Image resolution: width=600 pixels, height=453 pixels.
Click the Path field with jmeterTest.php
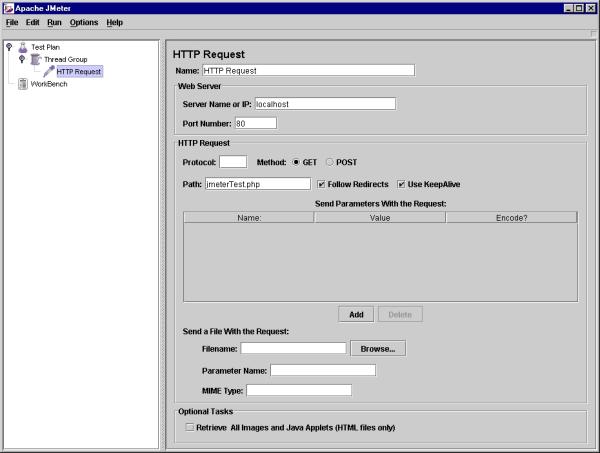pyautogui.click(x=258, y=184)
